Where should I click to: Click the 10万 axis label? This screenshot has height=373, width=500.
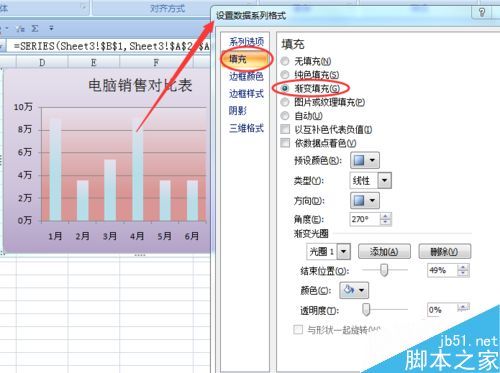[x=23, y=107]
